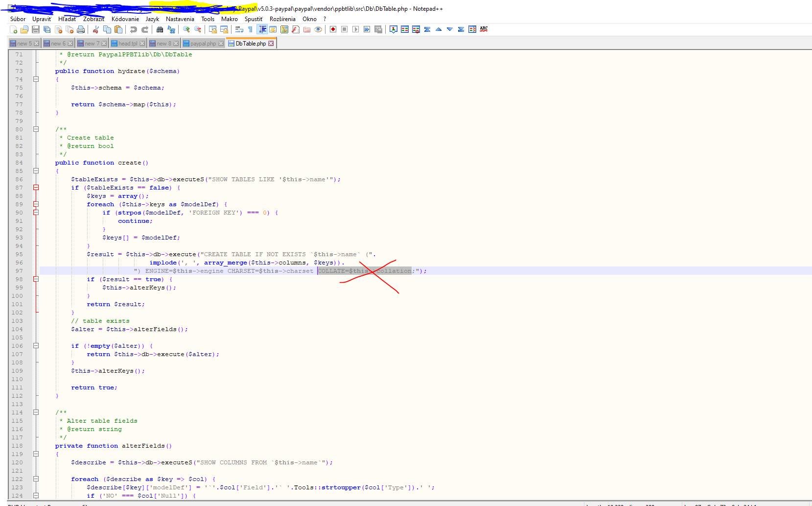This screenshot has width=812, height=506.
Task: Jump to previous difference with up arrow
Action: click(x=439, y=29)
